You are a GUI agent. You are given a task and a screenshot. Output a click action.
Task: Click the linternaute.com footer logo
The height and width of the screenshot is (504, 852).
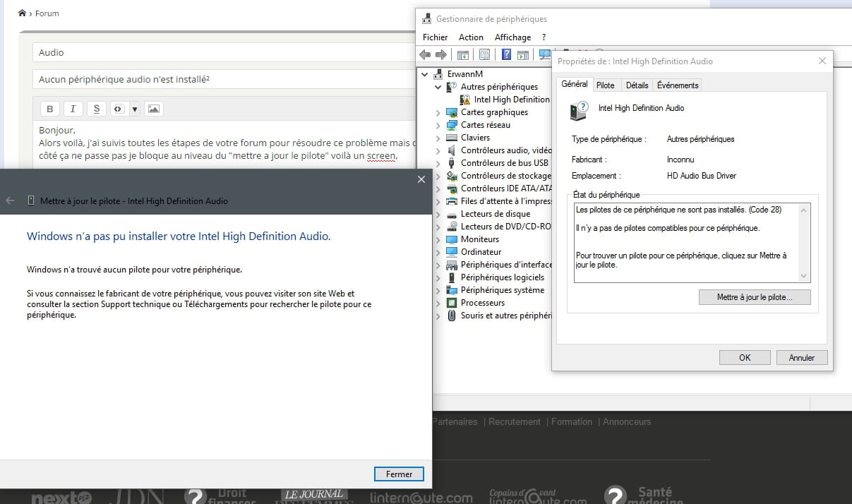click(x=421, y=498)
